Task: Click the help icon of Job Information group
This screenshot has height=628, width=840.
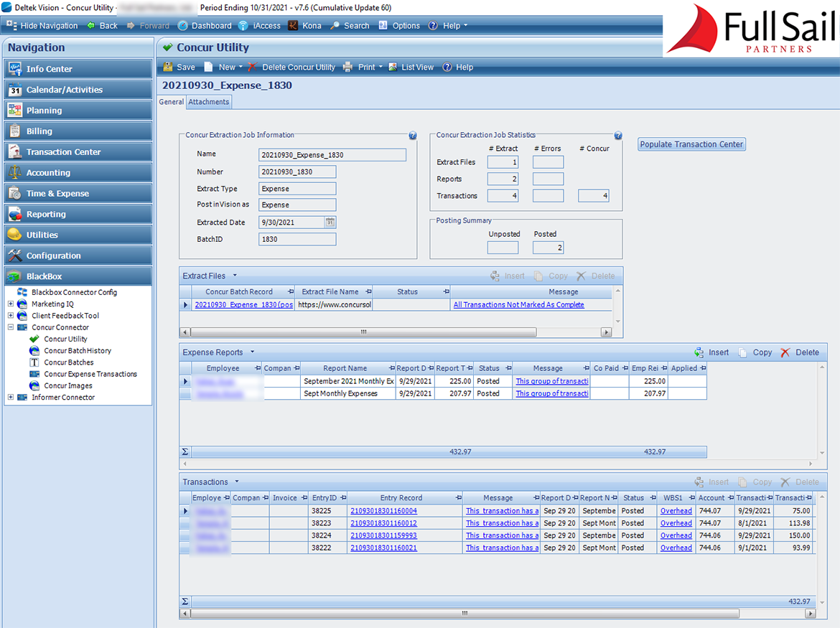Action: click(x=413, y=136)
